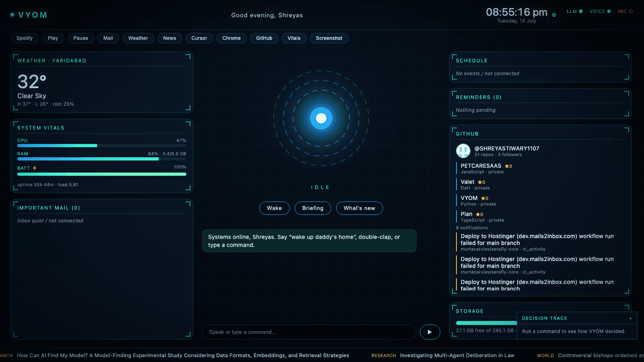Click the What's new button

coord(359,208)
